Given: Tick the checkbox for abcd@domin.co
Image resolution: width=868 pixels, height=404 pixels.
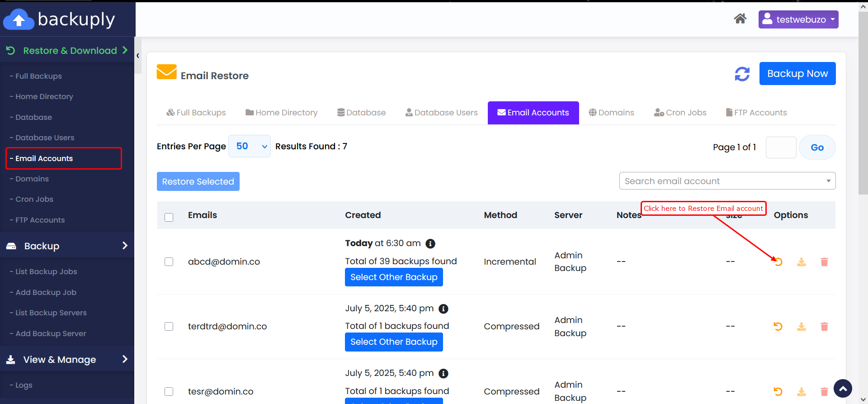Looking at the screenshot, I should [x=169, y=262].
